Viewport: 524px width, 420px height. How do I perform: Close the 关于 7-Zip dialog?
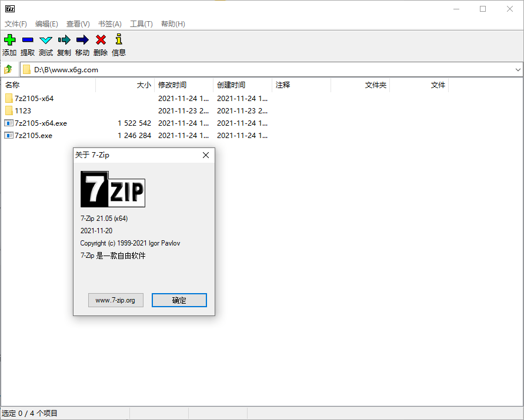coord(205,155)
